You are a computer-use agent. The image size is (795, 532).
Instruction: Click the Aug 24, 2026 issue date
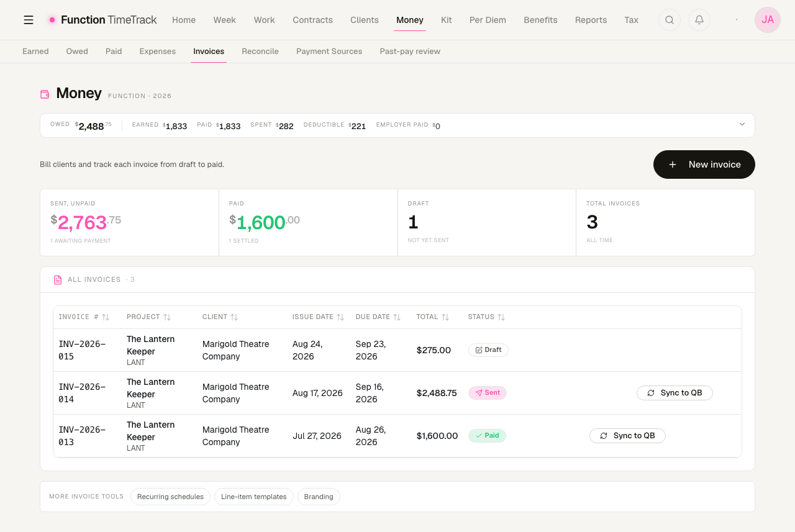click(x=307, y=350)
